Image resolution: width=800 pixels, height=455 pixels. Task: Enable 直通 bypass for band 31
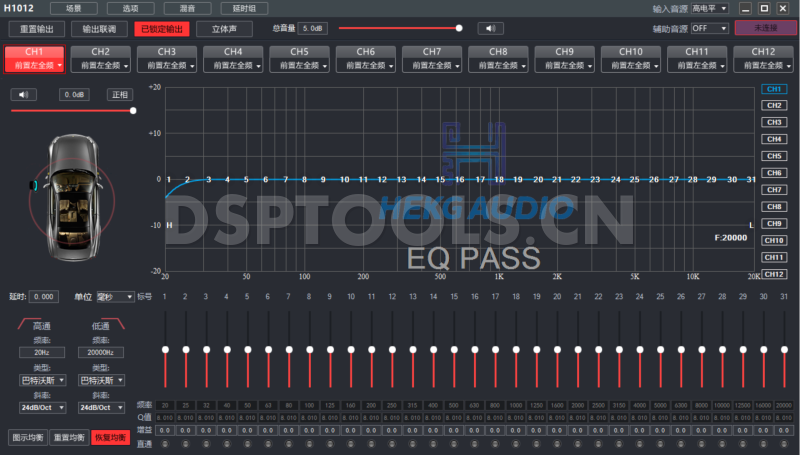784,444
